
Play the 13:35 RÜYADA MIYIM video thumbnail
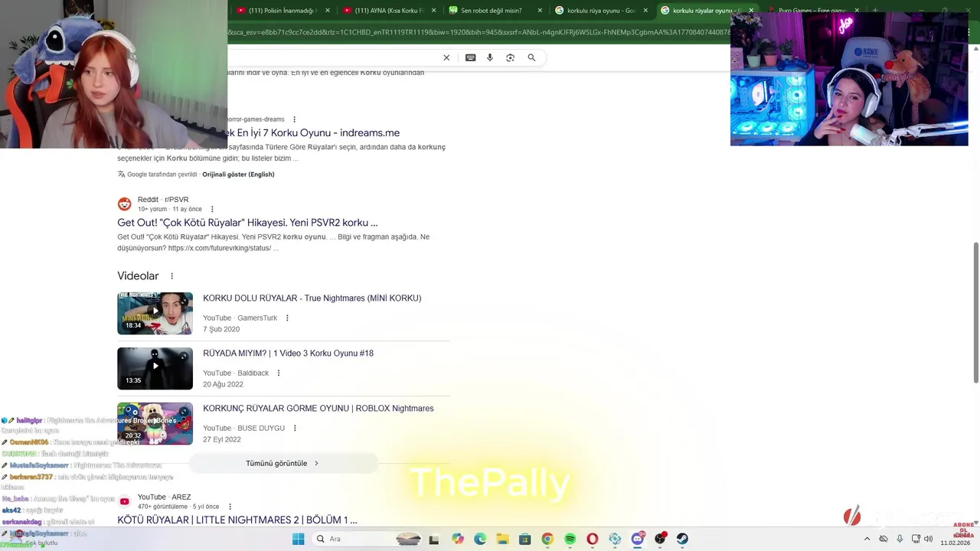(x=155, y=368)
